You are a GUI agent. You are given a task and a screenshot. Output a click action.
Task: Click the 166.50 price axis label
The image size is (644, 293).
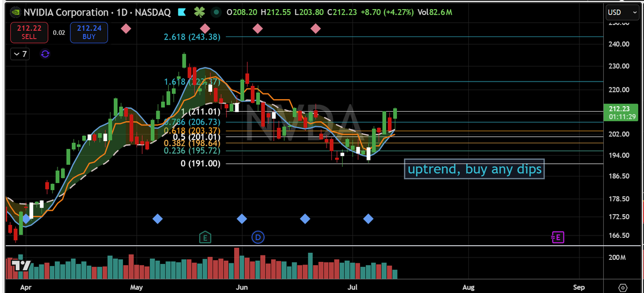[619, 236]
